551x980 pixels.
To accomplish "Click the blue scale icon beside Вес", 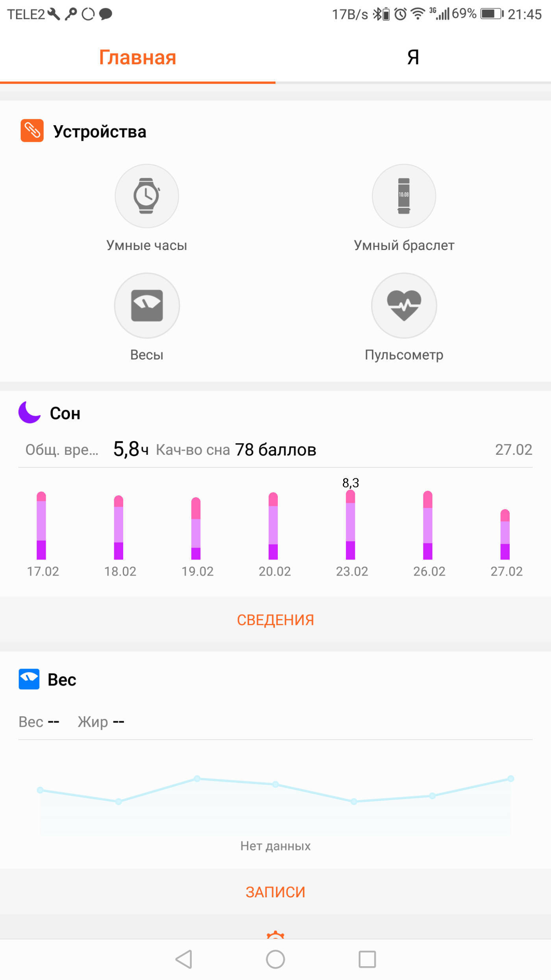I will coord(28,679).
